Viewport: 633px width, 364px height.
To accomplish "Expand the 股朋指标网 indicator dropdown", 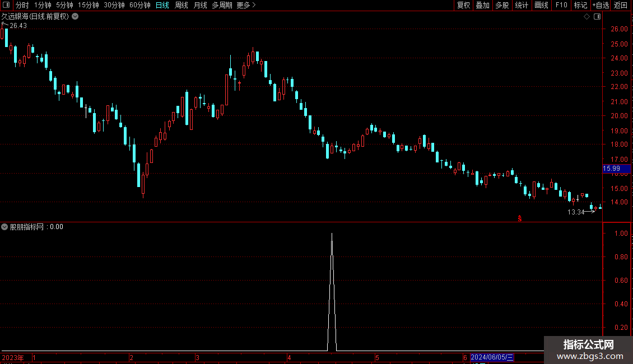I will tap(4, 227).
